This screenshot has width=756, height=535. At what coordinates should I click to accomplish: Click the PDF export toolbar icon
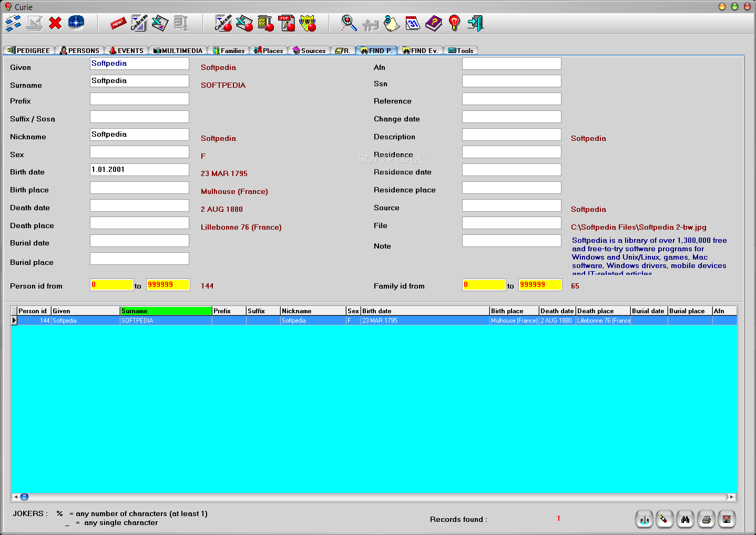pyautogui.click(x=287, y=23)
